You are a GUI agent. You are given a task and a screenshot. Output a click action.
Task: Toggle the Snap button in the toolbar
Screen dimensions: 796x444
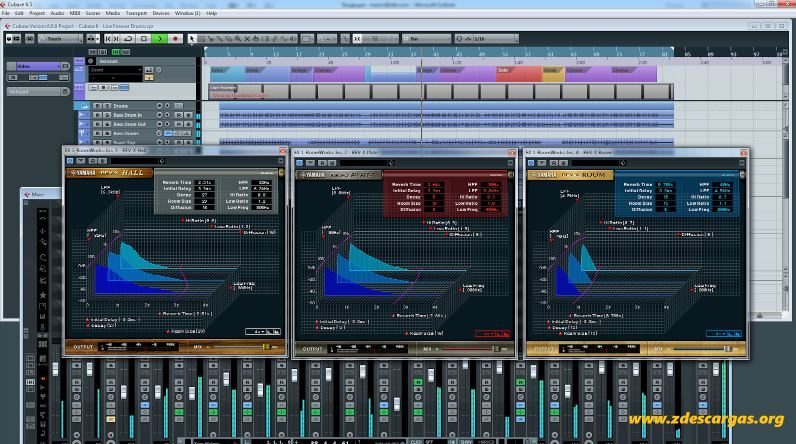[357, 39]
